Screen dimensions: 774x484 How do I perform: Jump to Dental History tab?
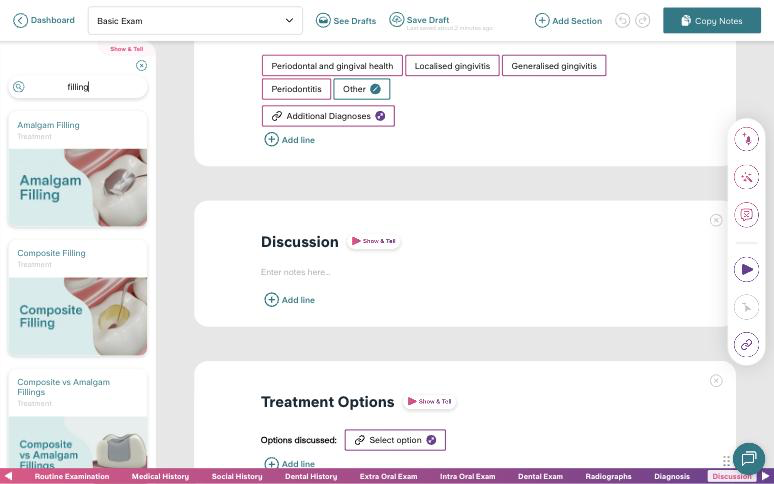click(311, 476)
